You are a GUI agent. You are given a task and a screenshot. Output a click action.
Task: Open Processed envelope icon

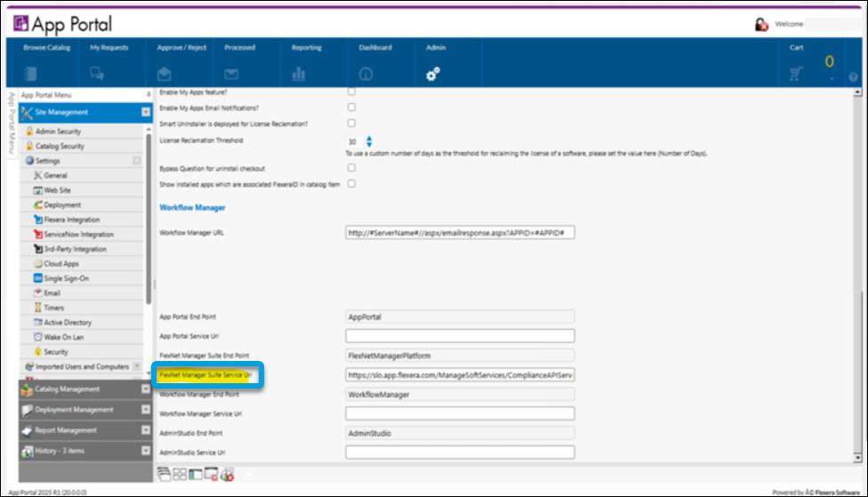tap(231, 74)
